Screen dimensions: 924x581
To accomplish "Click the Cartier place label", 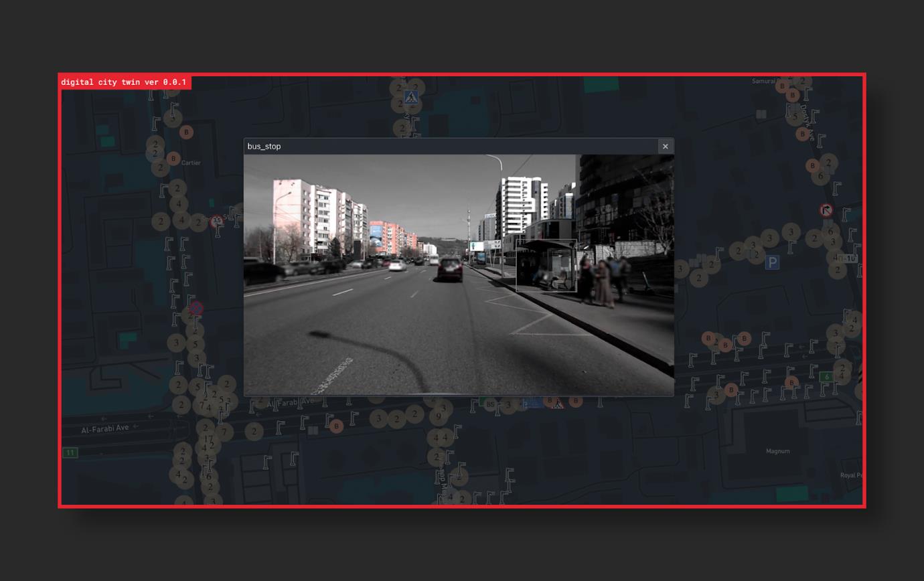I will [x=191, y=163].
